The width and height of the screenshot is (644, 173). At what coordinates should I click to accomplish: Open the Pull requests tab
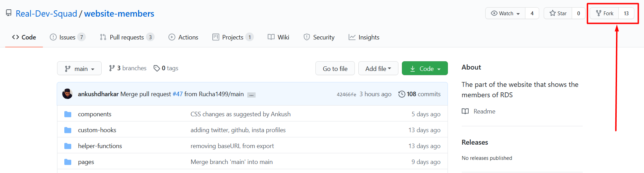pyautogui.click(x=127, y=37)
